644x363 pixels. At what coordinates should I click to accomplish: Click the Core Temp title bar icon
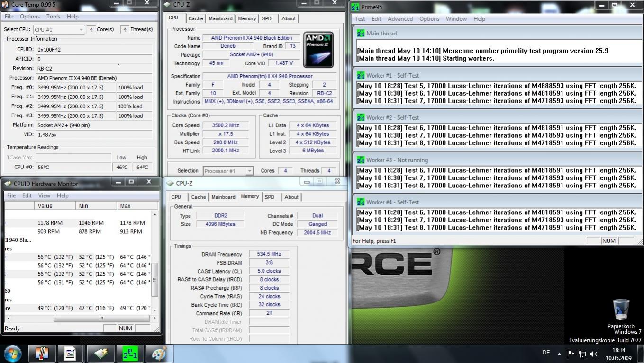(x=5, y=4)
